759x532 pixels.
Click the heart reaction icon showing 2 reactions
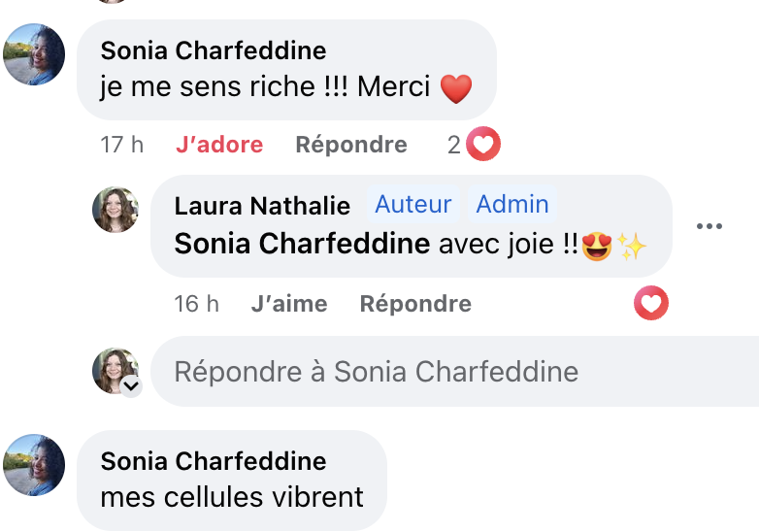[482, 145]
